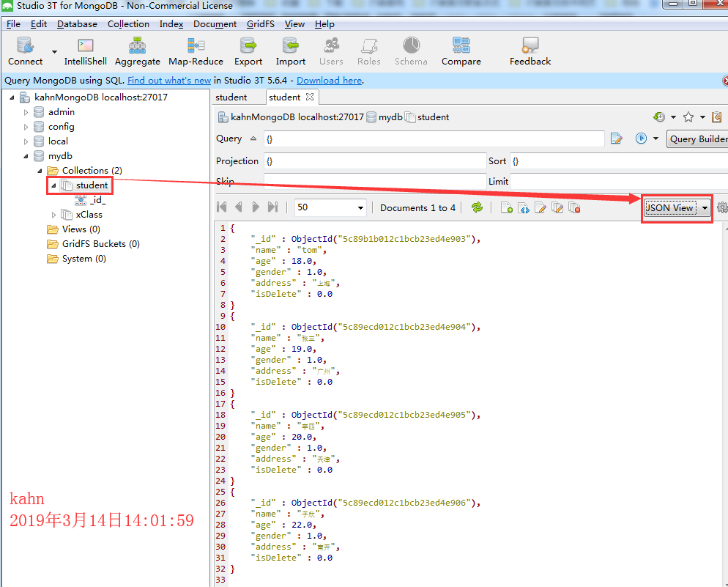Click the Export toolbar icon
728x587 pixels.
(248, 45)
